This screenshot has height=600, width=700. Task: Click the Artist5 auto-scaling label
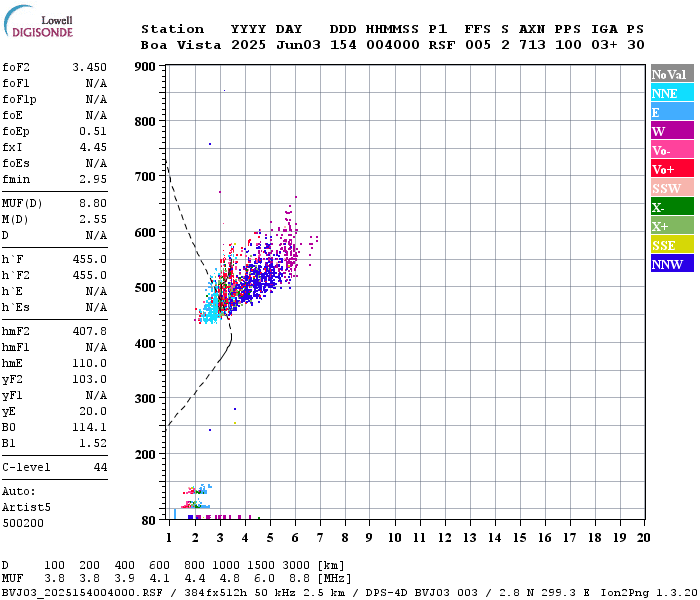coord(26,508)
